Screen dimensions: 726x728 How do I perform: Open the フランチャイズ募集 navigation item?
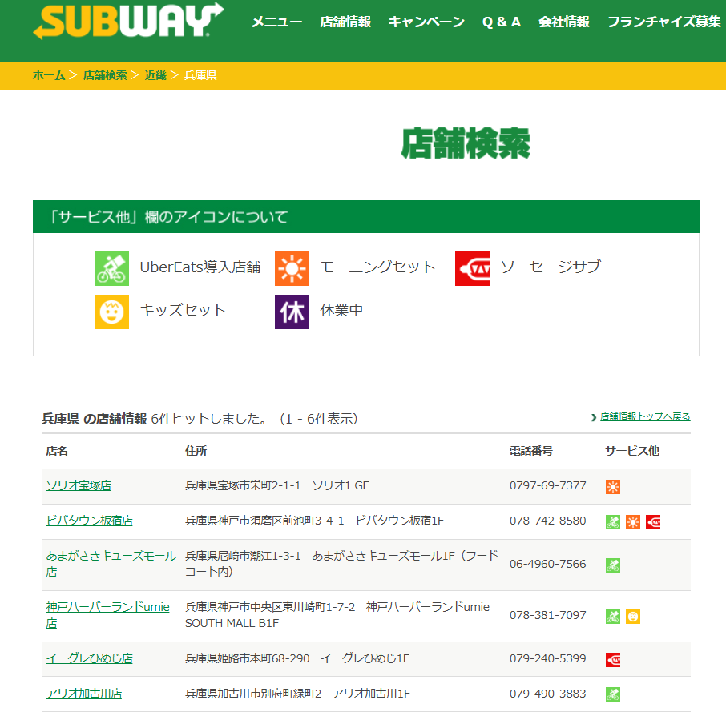click(664, 22)
